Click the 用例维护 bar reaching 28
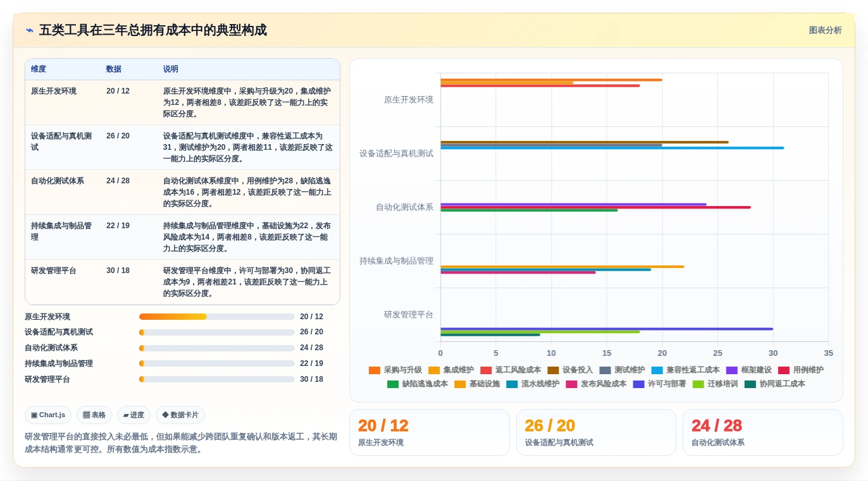Viewport: 868px width, 481px height. pos(595,207)
